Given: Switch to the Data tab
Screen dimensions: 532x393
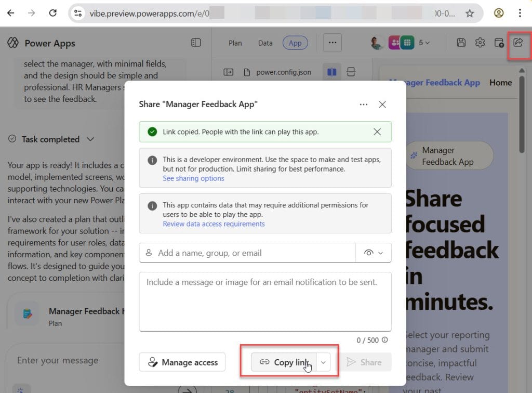Looking at the screenshot, I should [265, 43].
